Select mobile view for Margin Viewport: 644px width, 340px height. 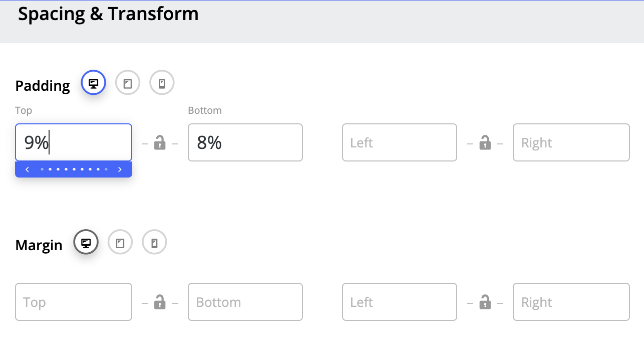click(154, 243)
